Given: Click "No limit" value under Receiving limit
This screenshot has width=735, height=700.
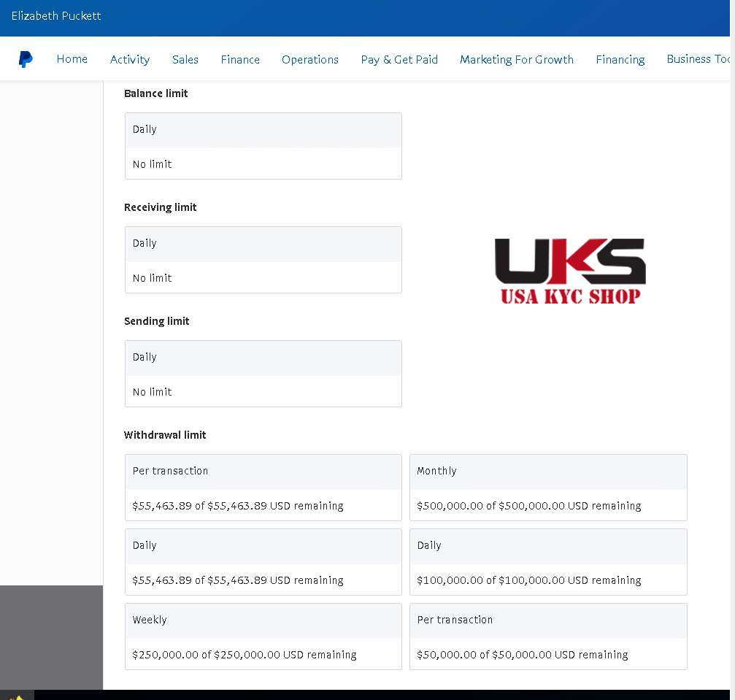Looking at the screenshot, I should pyautogui.click(x=153, y=278).
